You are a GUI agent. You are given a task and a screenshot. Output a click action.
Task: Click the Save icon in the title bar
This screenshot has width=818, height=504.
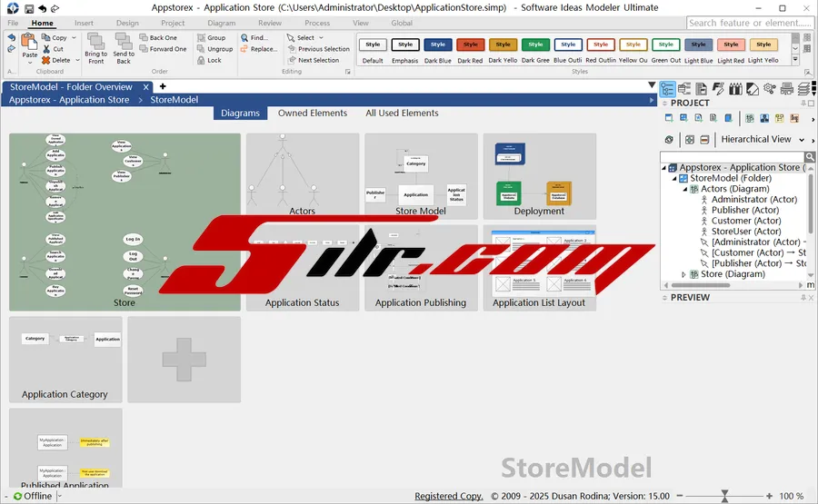[29, 8]
